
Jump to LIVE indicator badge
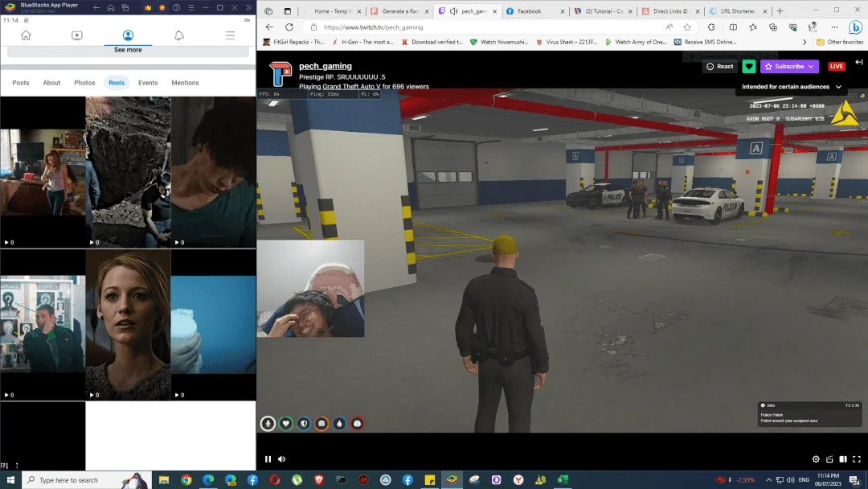pyautogui.click(x=837, y=67)
